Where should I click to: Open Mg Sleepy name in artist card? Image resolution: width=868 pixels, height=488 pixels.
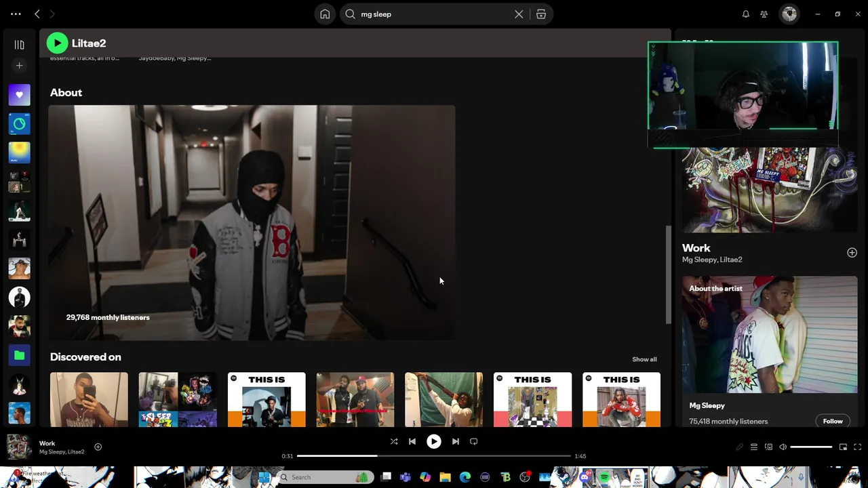pyautogui.click(x=707, y=405)
